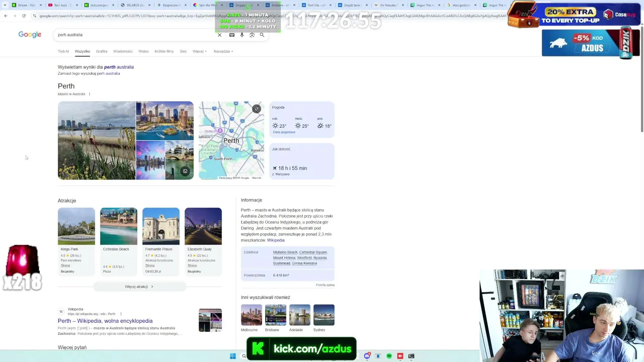The height and width of the screenshot is (362, 644).
Task: Switch to the Tryb AI tab
Action: [63, 51]
